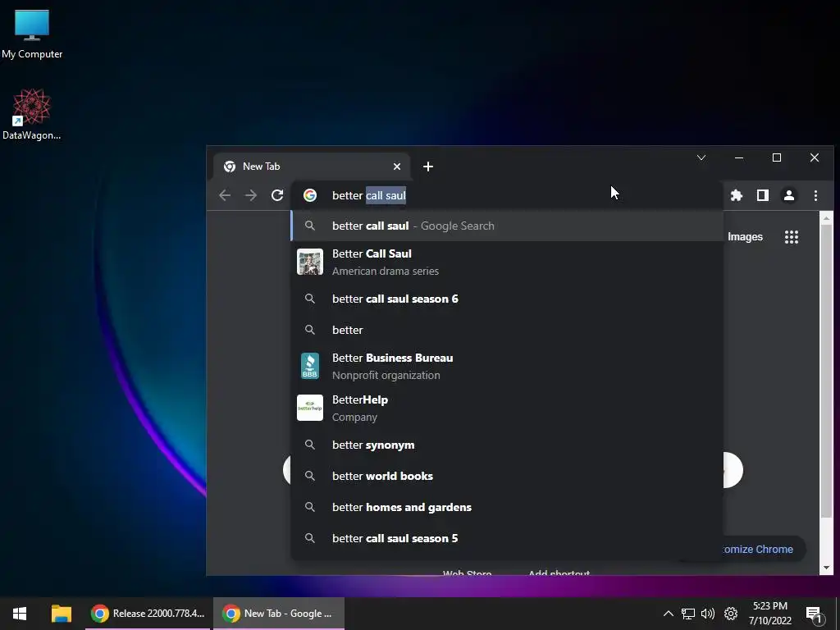Select Better Call Saul American drama series suggestion

click(x=506, y=262)
